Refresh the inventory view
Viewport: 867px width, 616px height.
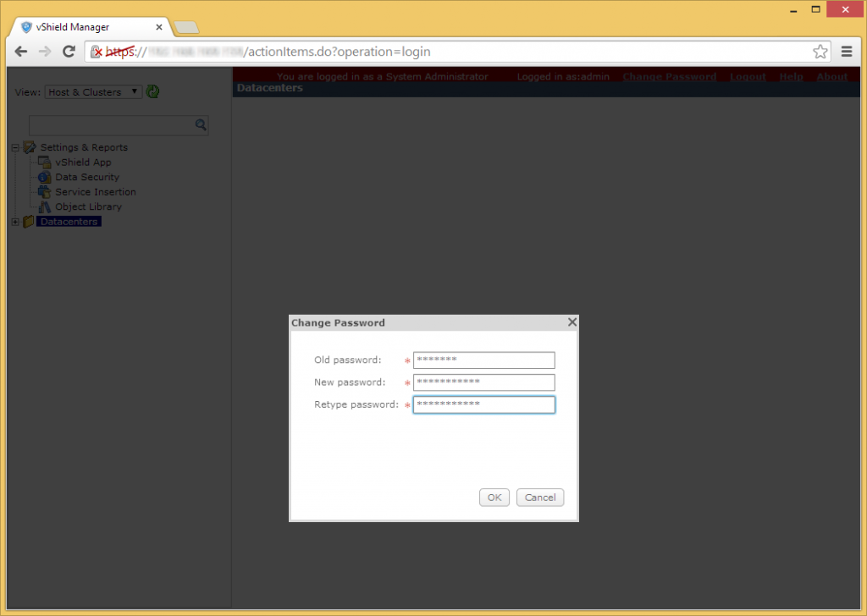(152, 91)
